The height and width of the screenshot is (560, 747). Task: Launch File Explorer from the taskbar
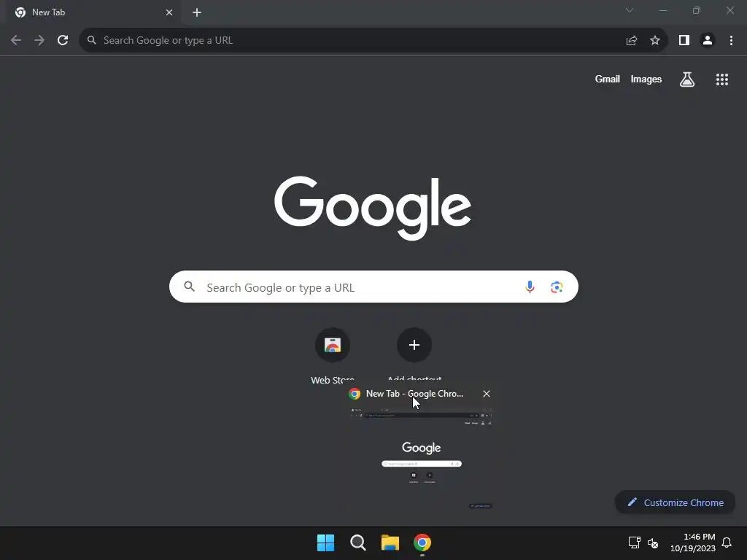pyautogui.click(x=390, y=542)
